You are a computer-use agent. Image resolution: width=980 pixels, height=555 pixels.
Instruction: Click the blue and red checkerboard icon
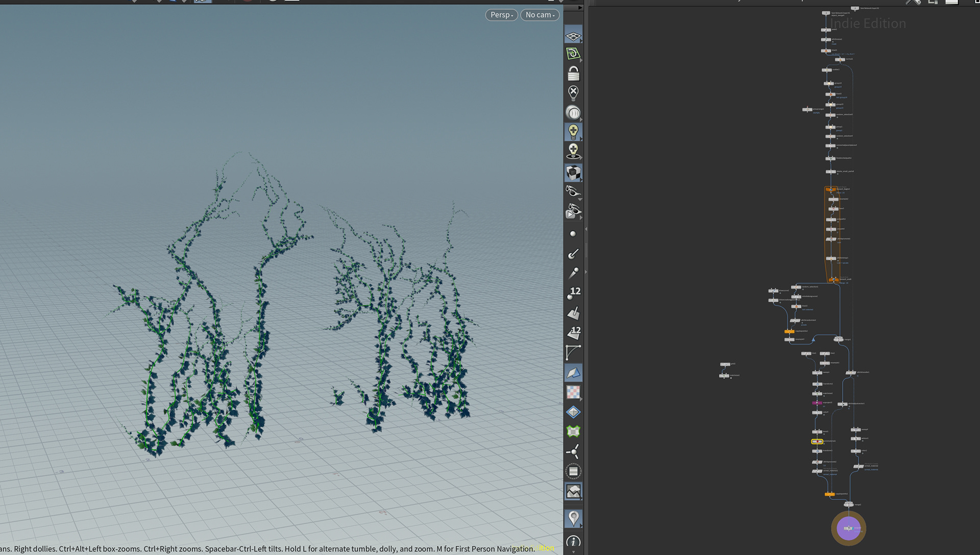(573, 392)
